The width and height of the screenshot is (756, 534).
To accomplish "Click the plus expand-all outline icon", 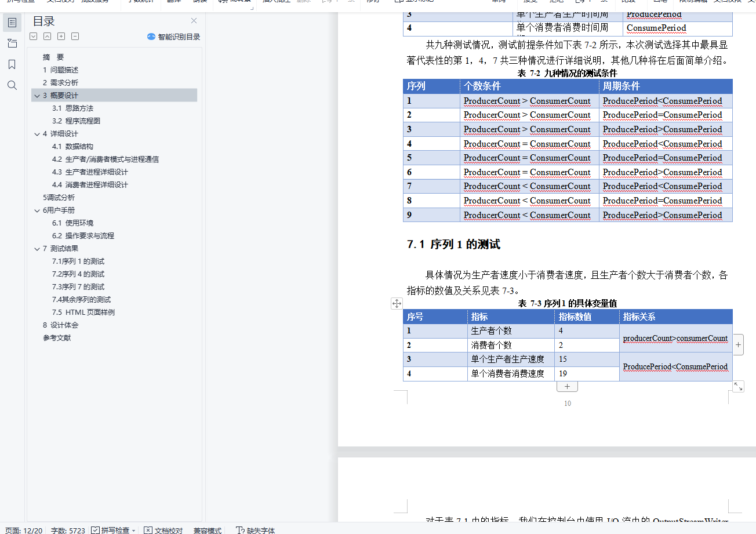I will (x=61, y=37).
